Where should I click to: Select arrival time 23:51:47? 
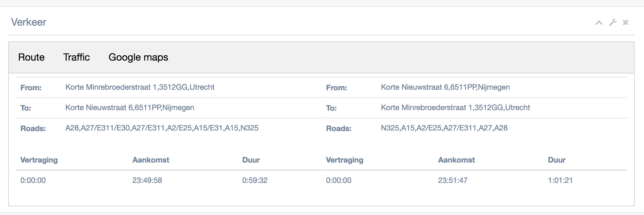click(x=453, y=180)
